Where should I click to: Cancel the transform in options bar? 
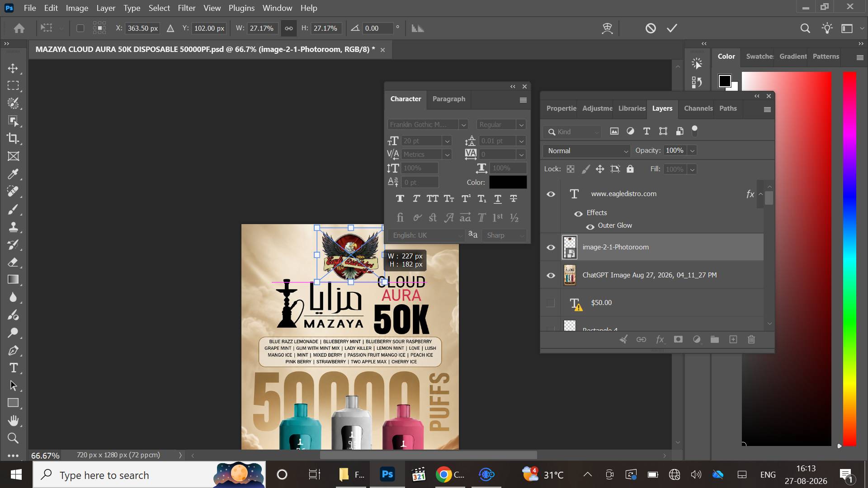tap(651, 28)
